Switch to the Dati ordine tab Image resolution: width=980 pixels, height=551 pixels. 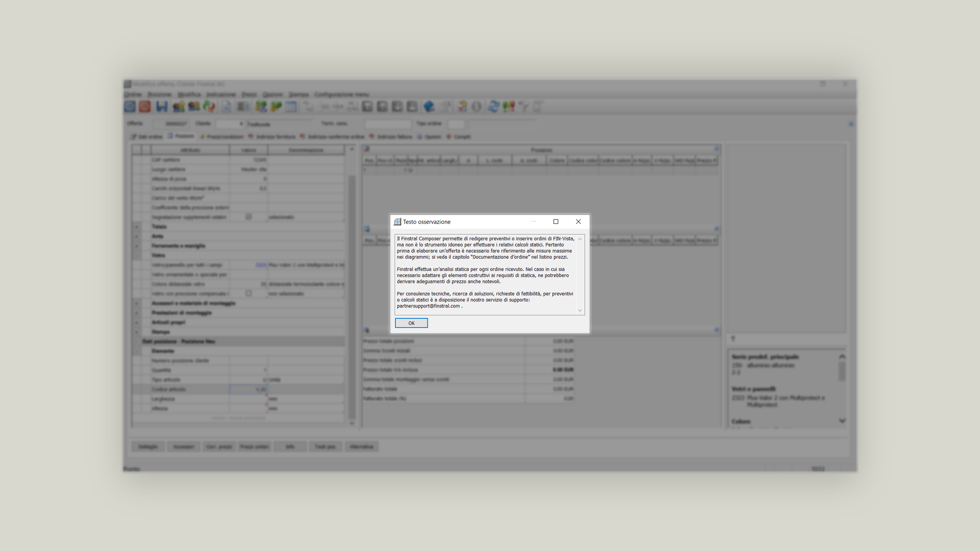click(x=146, y=137)
